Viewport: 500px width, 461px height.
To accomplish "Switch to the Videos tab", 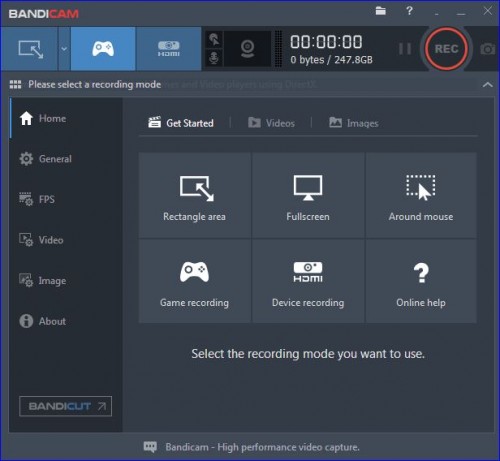I will click(271, 123).
